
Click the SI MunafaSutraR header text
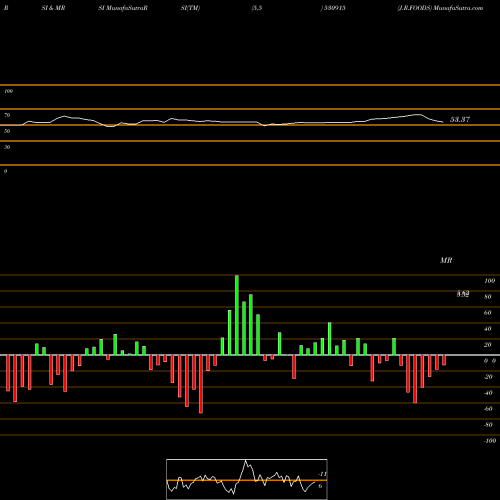click(x=123, y=8)
